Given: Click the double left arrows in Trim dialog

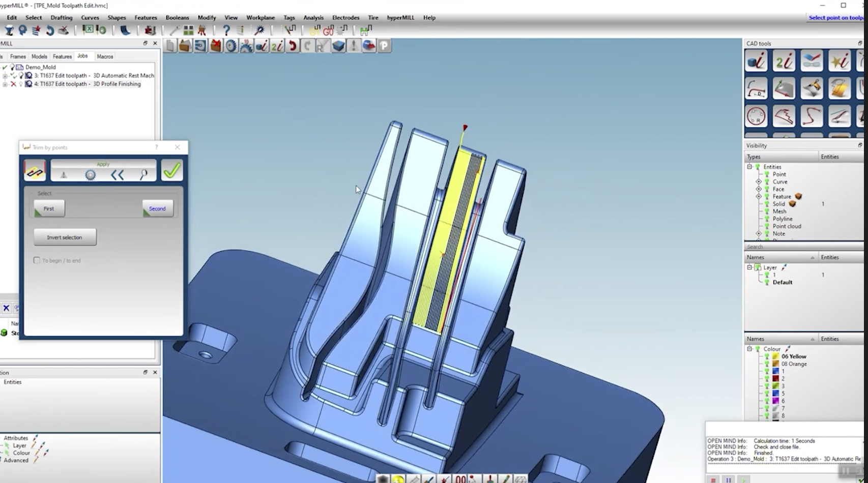Looking at the screenshot, I should coord(117,175).
